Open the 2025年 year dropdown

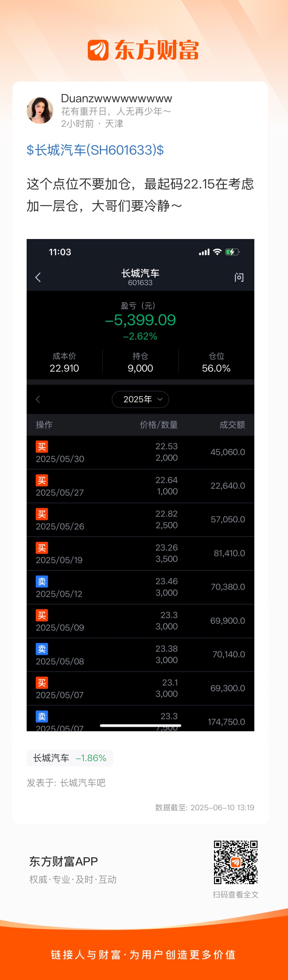point(140,399)
